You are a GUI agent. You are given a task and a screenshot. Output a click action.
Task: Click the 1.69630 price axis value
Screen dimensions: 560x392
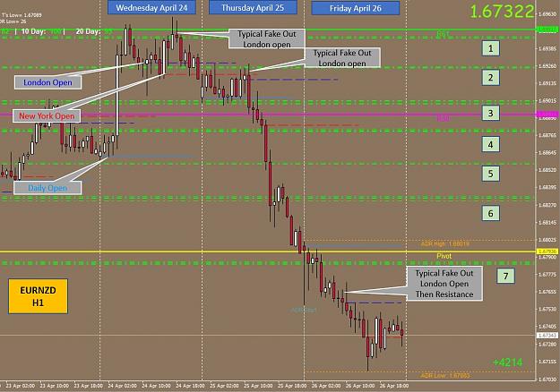pos(547,14)
